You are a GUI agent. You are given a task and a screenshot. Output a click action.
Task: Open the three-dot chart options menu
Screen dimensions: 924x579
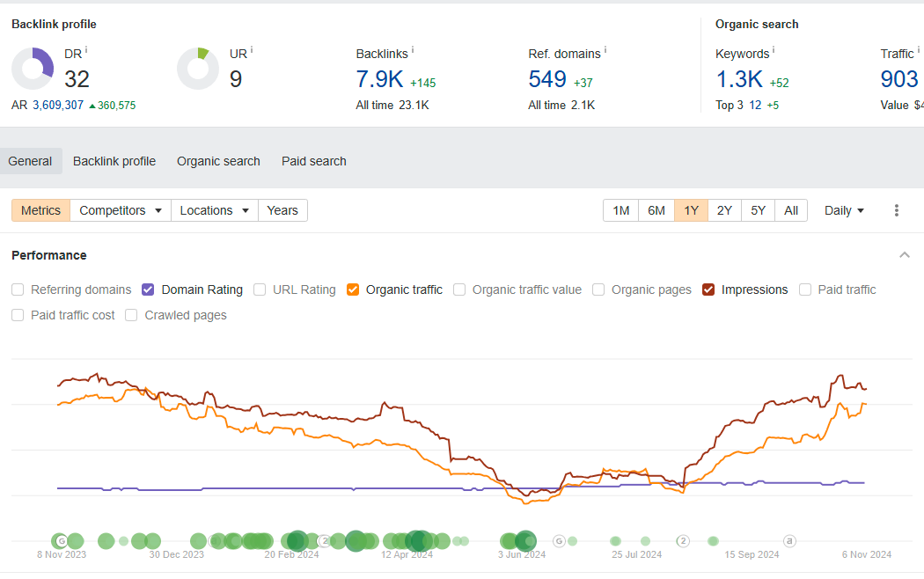(897, 210)
